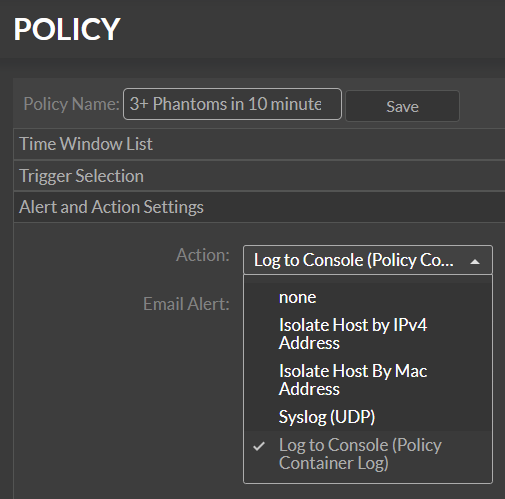Click the 'Container Log)' line of checked option
The width and height of the screenshot is (505, 499).
pyautogui.click(x=334, y=463)
